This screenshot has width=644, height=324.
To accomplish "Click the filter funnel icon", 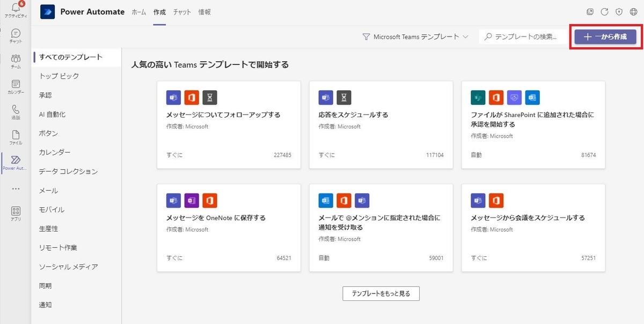I will (x=367, y=37).
